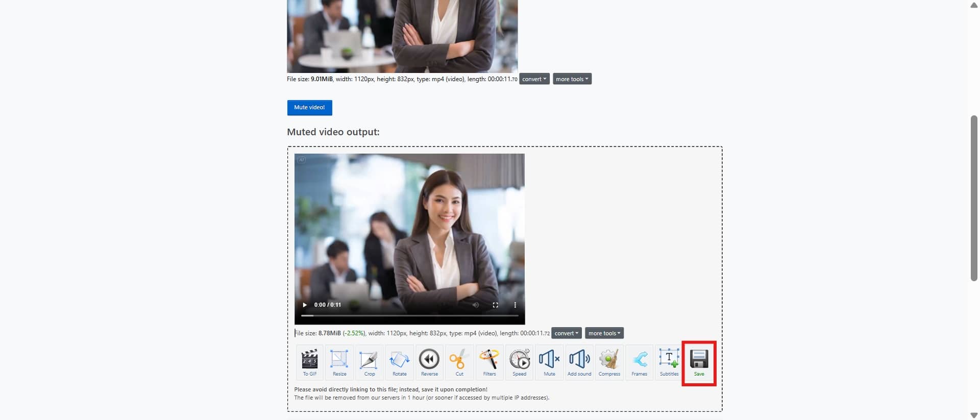This screenshot has height=420, width=980.
Task: Click the 'Muted video output:' heading
Action: [x=333, y=132]
